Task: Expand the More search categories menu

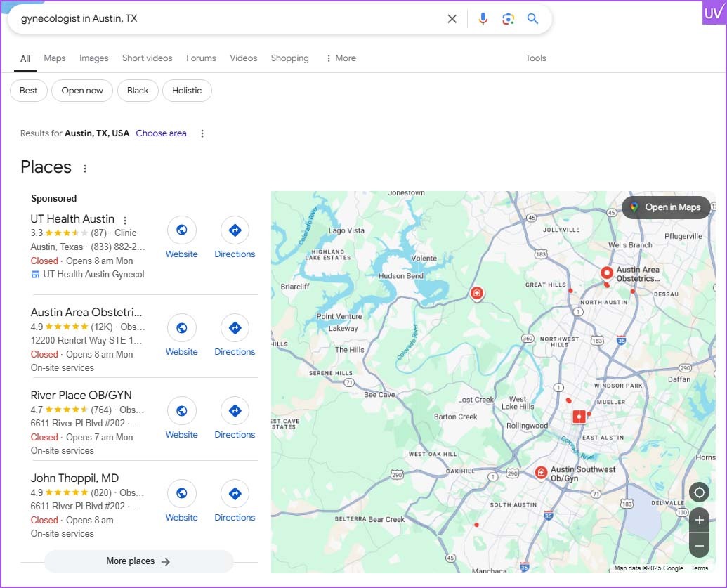Action: click(x=341, y=58)
